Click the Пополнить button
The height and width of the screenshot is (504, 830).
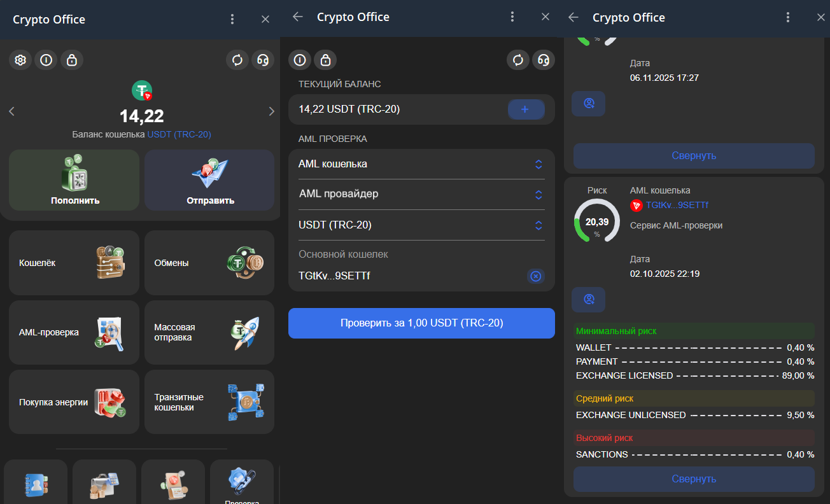[74, 180]
